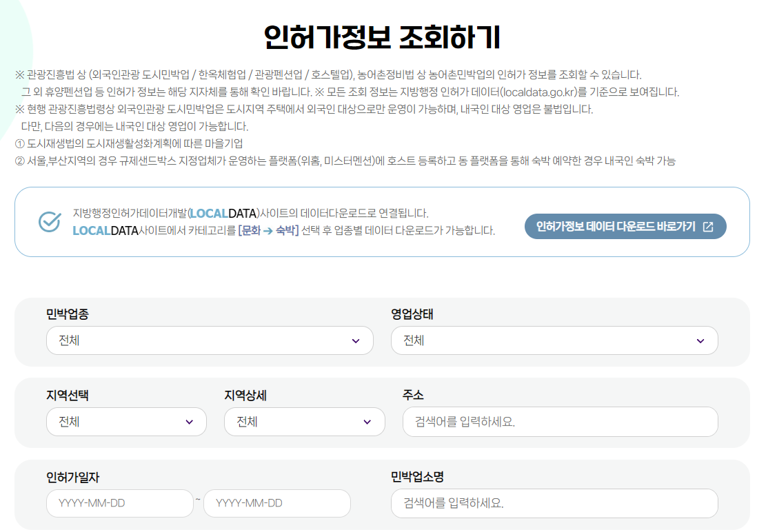757x532 pixels.
Task: Click the 영업상태 label
Action: (412, 314)
